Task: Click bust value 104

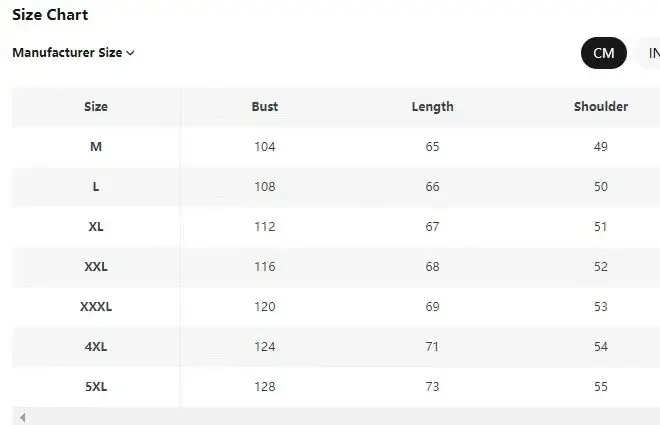Action: pyautogui.click(x=265, y=147)
